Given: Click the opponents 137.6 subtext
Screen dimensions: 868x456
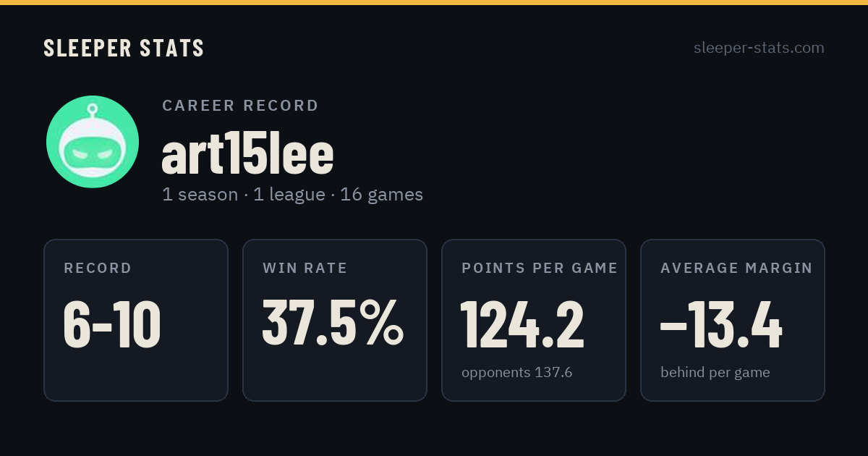Looking at the screenshot, I should click(x=517, y=373).
